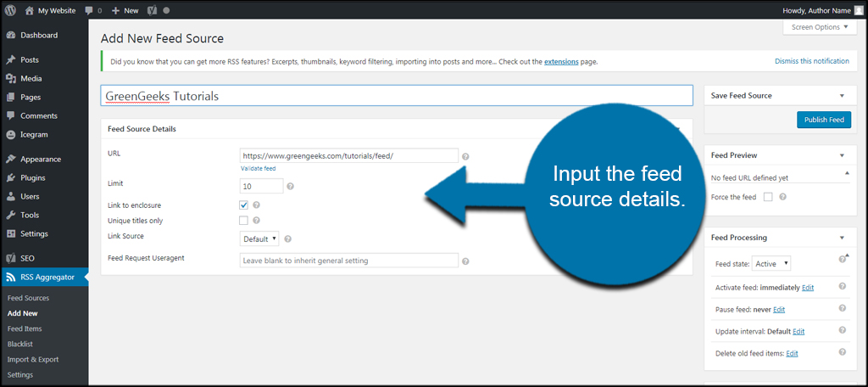Collapse the Save Feed Source panel
The image size is (868, 387).
(x=842, y=96)
